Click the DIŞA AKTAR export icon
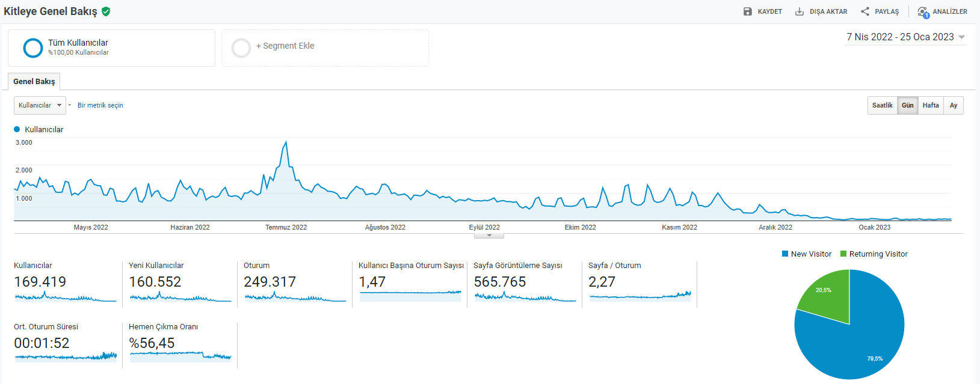This screenshot has width=980, height=384. (800, 11)
